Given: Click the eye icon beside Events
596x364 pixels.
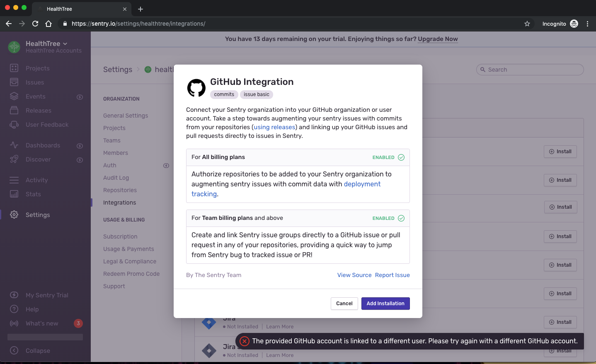Looking at the screenshot, I should [80, 96].
